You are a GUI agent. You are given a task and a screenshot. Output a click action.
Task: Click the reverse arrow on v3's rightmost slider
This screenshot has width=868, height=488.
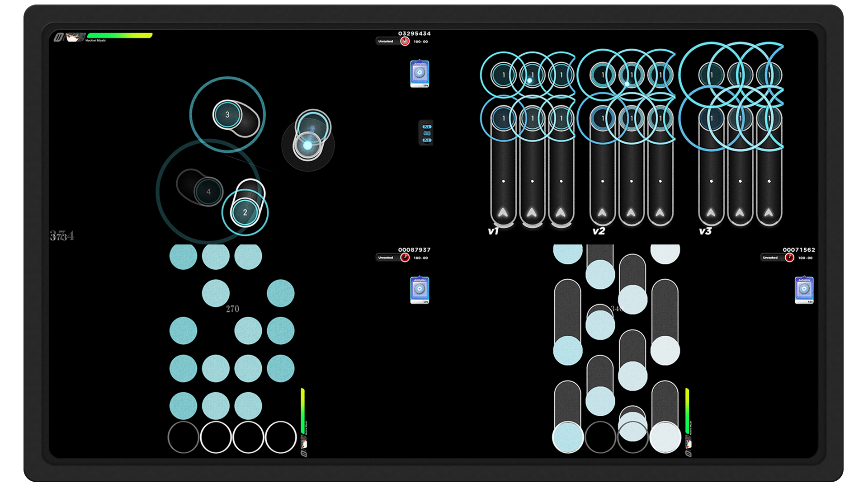tap(769, 212)
